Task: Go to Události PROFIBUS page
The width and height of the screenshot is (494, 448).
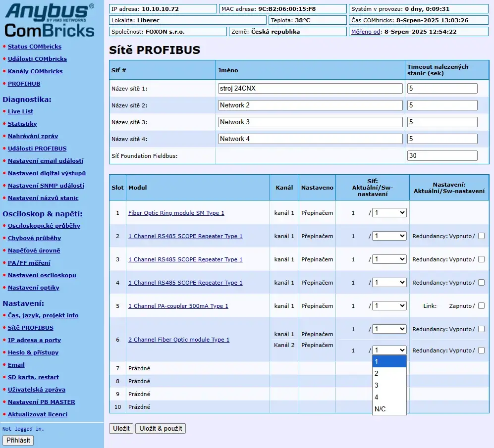Action: coord(37,149)
